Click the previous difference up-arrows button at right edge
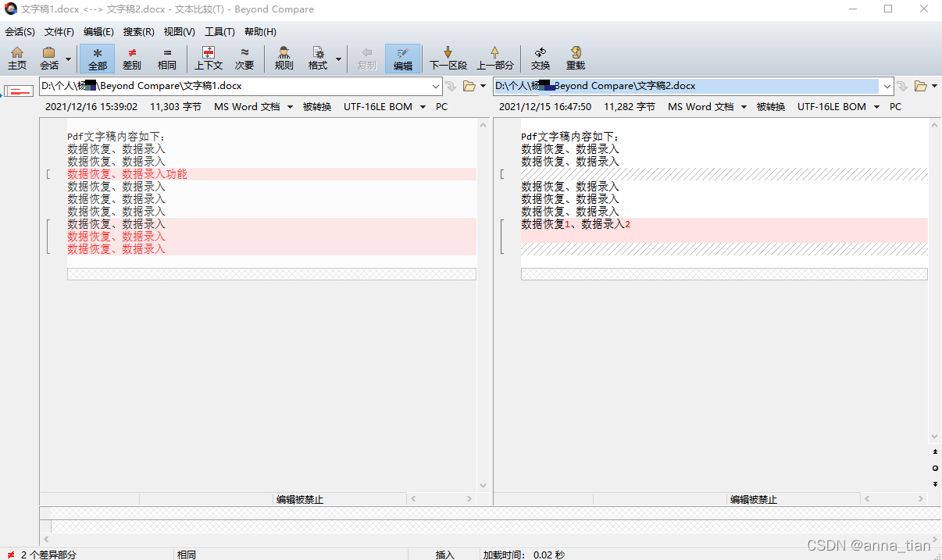The image size is (942, 560). pyautogui.click(x=936, y=451)
